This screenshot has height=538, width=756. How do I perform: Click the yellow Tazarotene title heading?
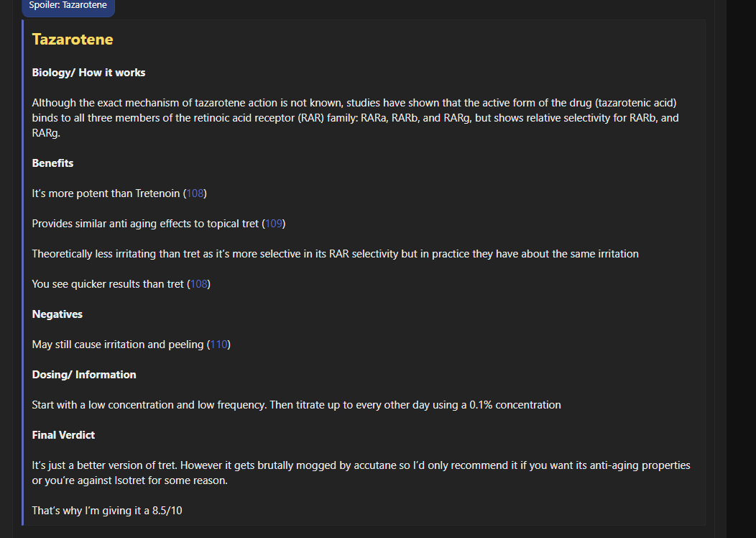click(x=73, y=40)
